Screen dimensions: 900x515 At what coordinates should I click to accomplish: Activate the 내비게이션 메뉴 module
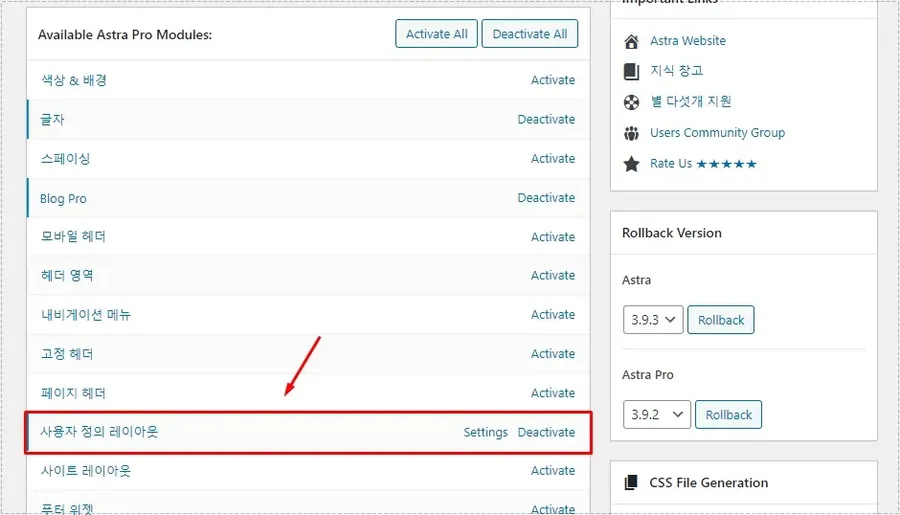tap(553, 315)
